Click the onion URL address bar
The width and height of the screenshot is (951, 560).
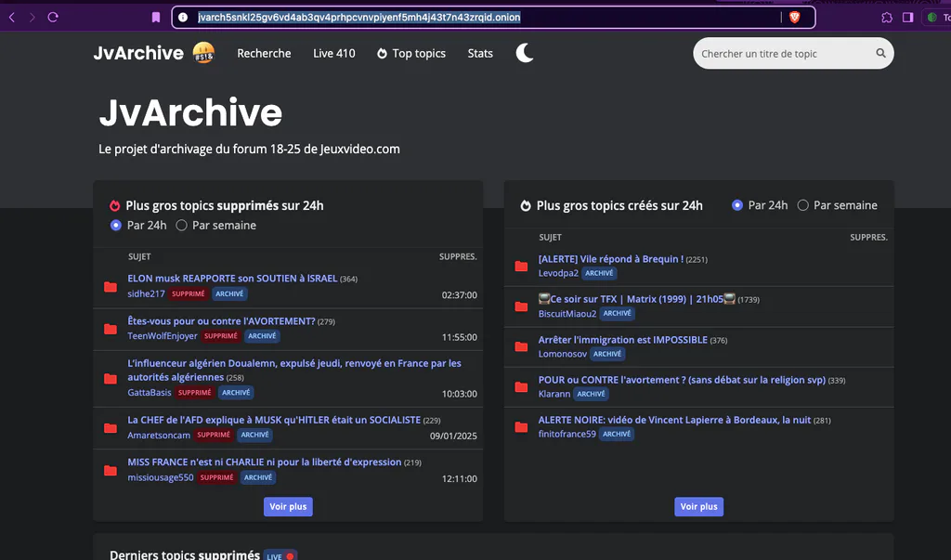coord(493,18)
